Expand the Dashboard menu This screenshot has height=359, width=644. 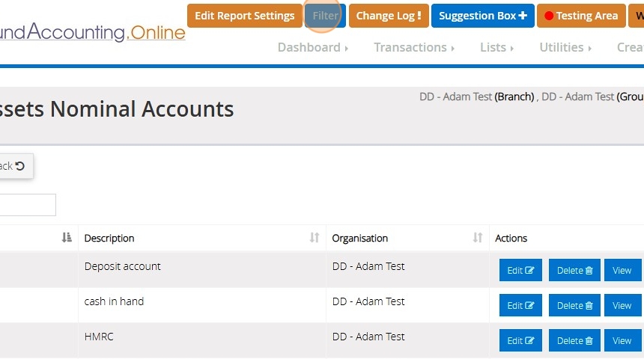313,47
